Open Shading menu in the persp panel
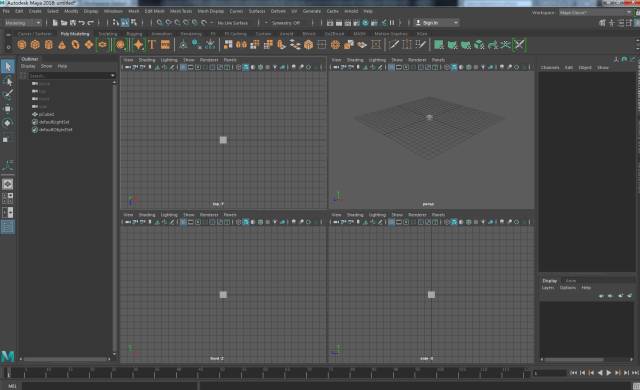The width and height of the screenshot is (640, 390). coord(355,60)
